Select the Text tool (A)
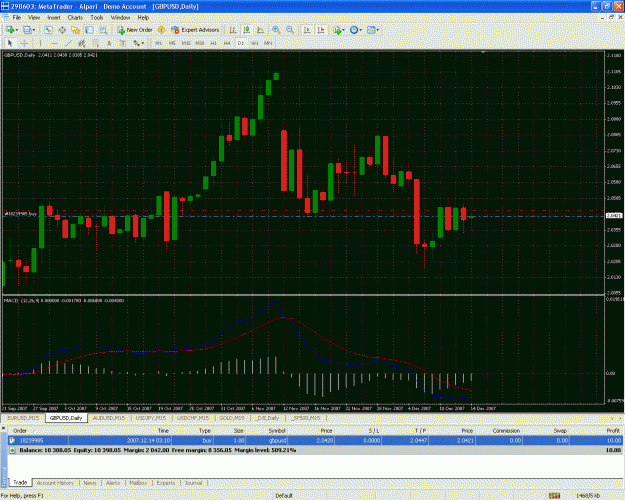Image resolution: width=625 pixels, height=500 pixels. (x=109, y=43)
